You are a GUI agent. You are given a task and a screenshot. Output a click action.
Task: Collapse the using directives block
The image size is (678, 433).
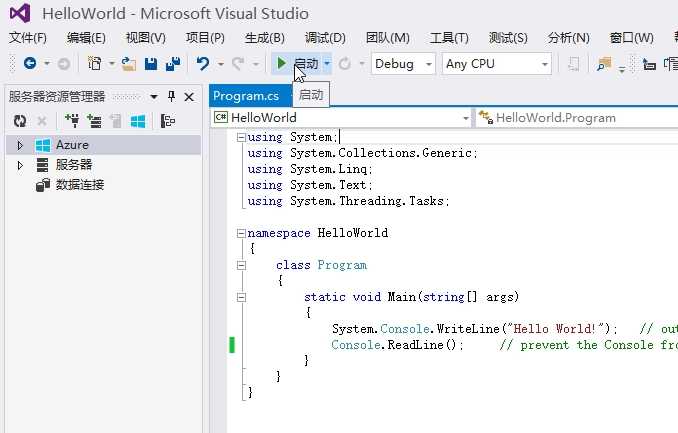click(x=241, y=138)
